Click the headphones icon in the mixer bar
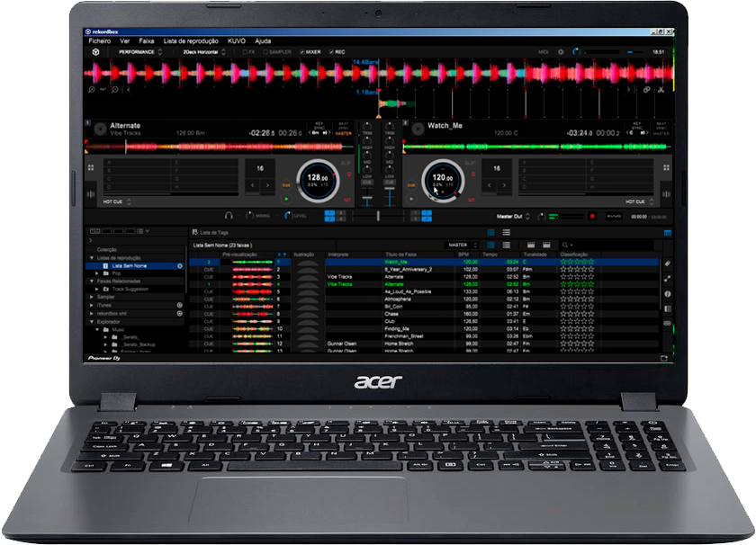The width and height of the screenshot is (756, 545). coord(229,216)
